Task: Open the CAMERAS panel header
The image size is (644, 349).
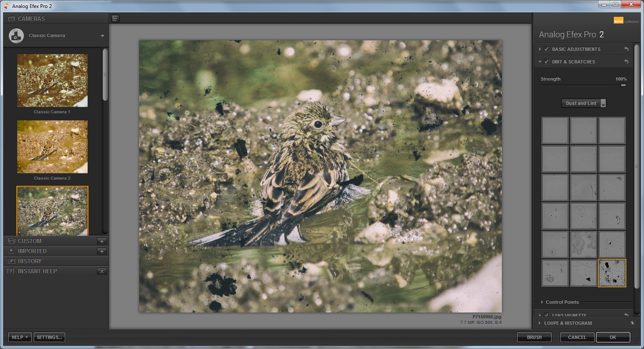Action: (x=56, y=19)
